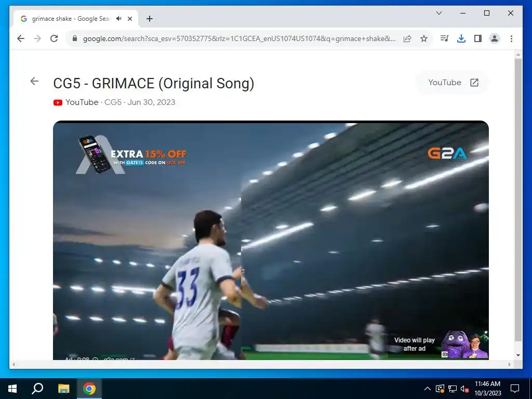532x399 pixels.
Task: Click the video title CG5 - GRIMACE
Action: 154,84
